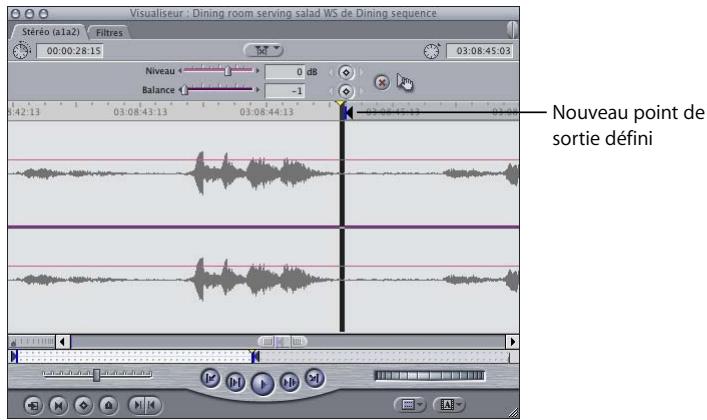
Task: Click the Balance label
Action: (158, 90)
